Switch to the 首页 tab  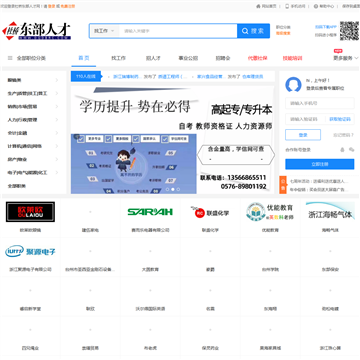[x=84, y=58]
